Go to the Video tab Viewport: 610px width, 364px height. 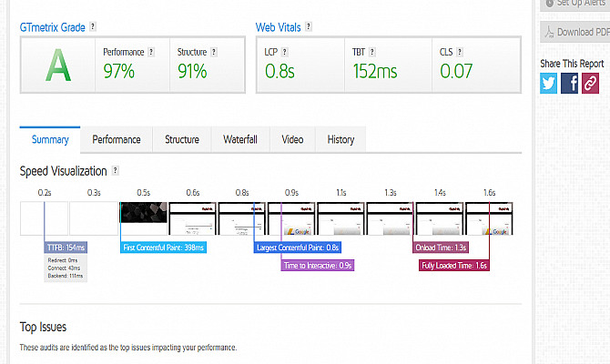point(292,139)
